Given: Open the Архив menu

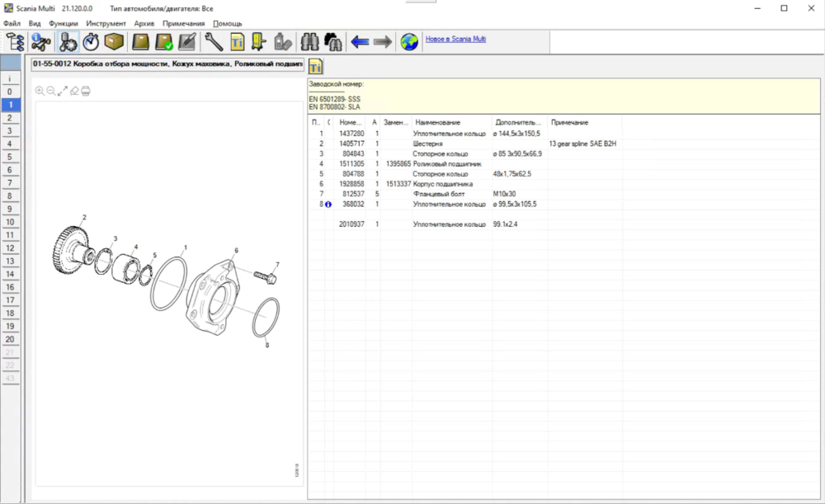Looking at the screenshot, I should coord(144,24).
